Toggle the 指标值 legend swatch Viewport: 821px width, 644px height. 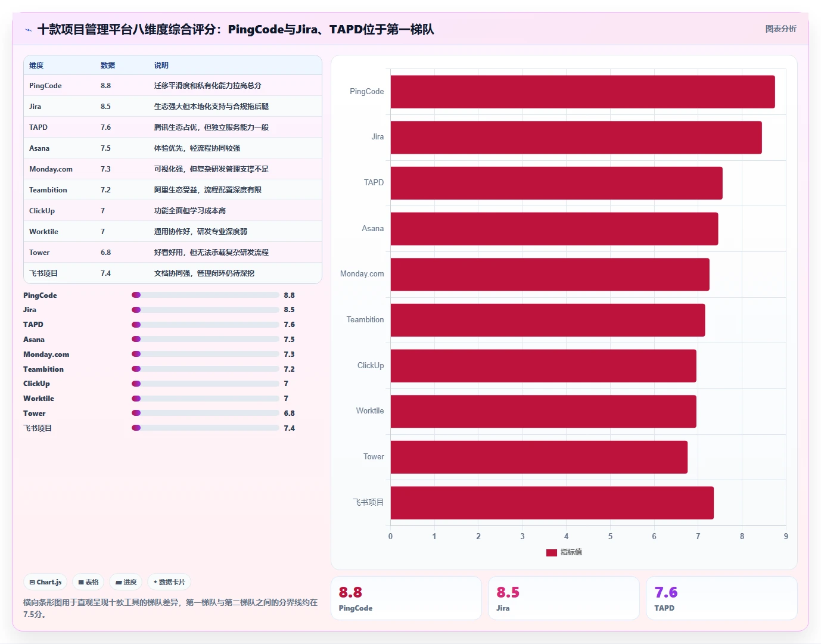[551, 552]
